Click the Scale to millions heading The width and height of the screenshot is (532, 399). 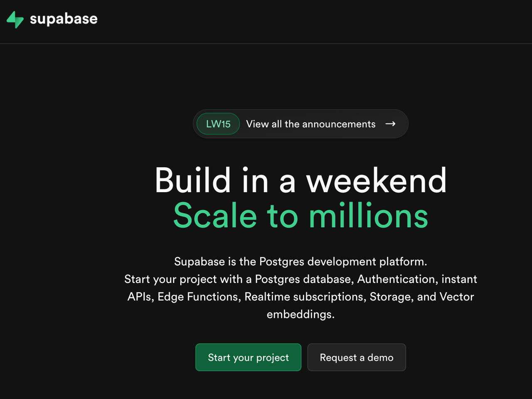[300, 216]
